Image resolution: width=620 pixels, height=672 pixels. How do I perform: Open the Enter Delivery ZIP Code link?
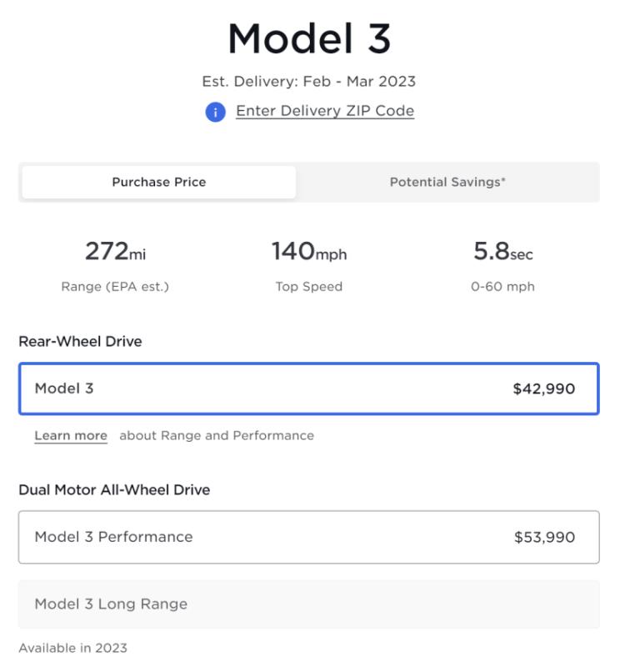(x=325, y=111)
